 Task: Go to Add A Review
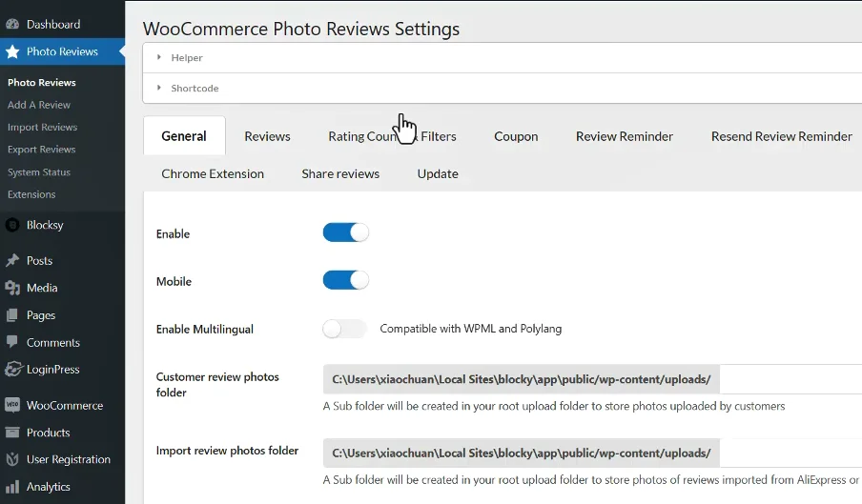pos(39,105)
